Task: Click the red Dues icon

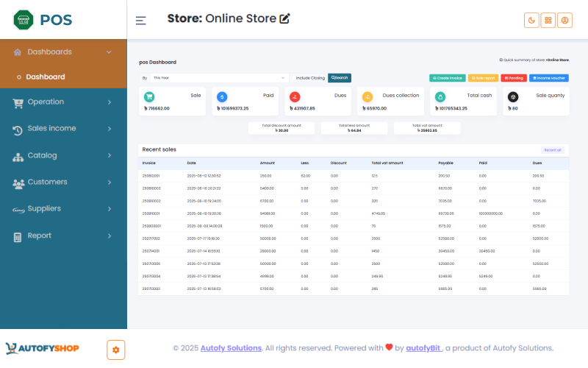Action: point(295,97)
